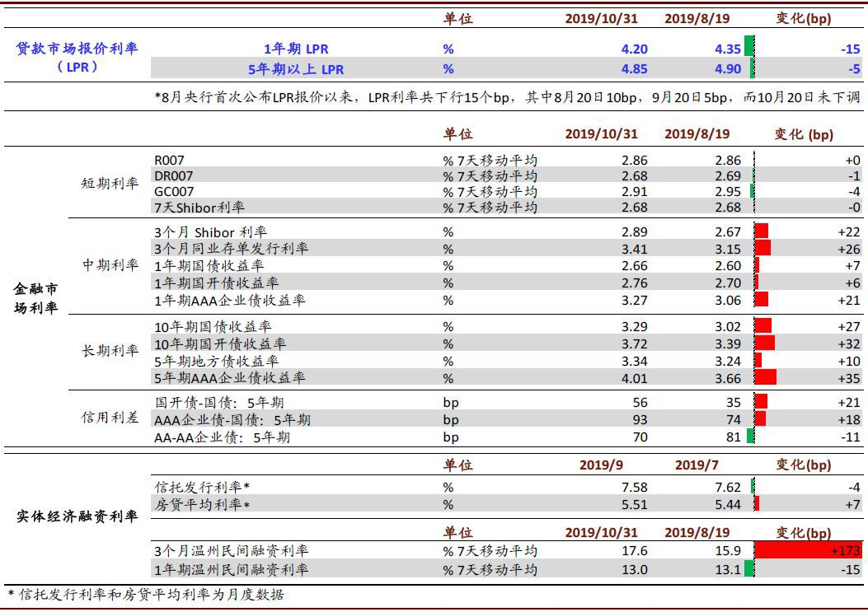This screenshot has width=868, height=612.
Task: Select the 17.6 value for 3个月温州民间融资利率
Action: (x=635, y=551)
